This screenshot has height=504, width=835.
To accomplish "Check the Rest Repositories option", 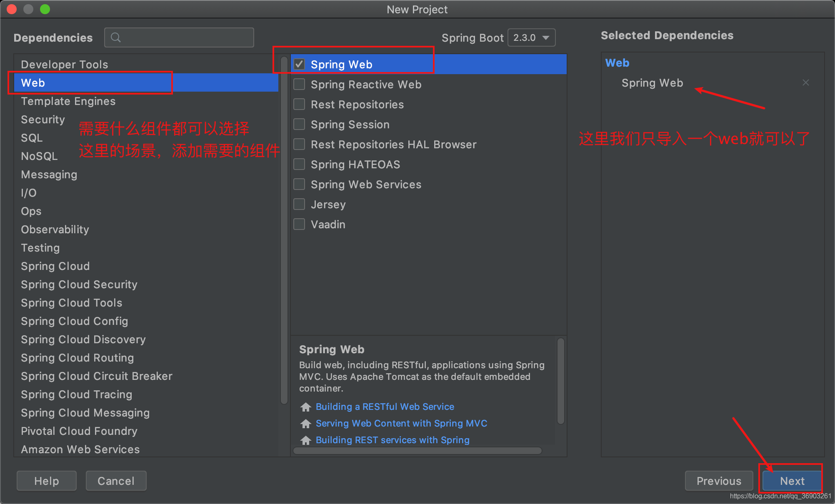I will (299, 104).
